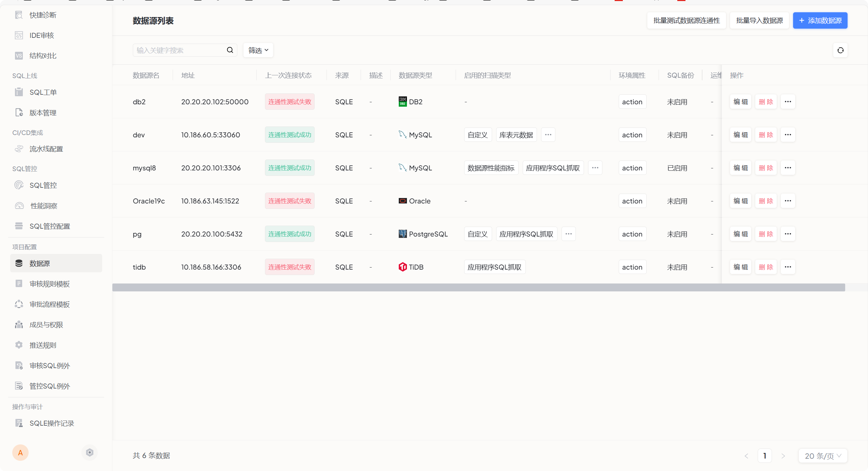The image size is (868, 471).
Task: Click 已启用 SQL backup status
Action: pyautogui.click(x=677, y=168)
